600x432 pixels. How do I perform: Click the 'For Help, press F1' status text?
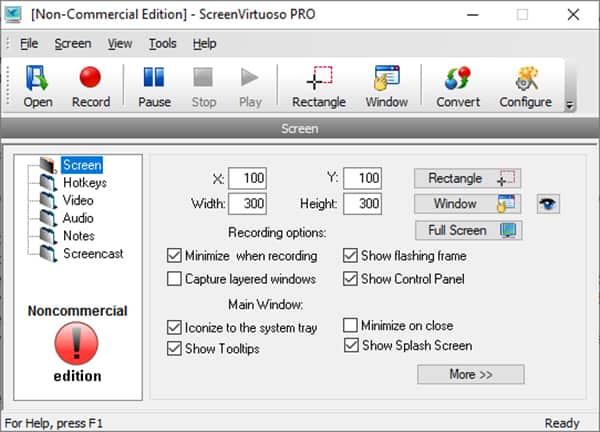tap(54, 423)
